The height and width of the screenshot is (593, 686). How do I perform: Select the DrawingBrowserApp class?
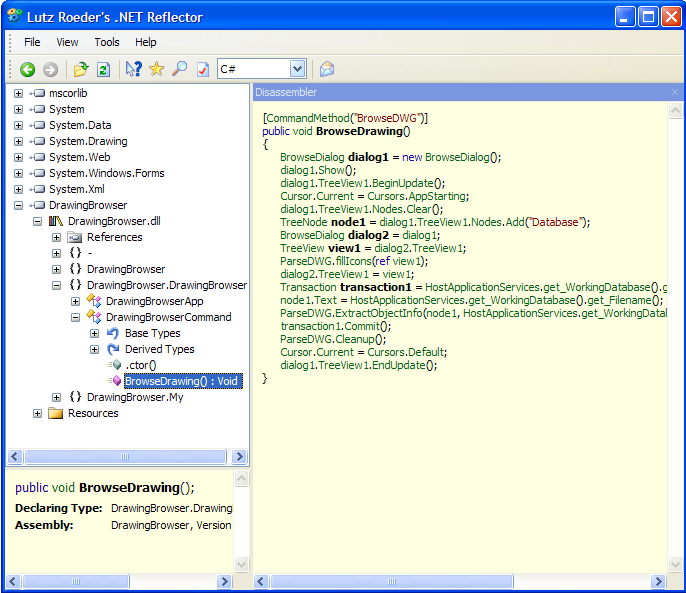coord(154,301)
